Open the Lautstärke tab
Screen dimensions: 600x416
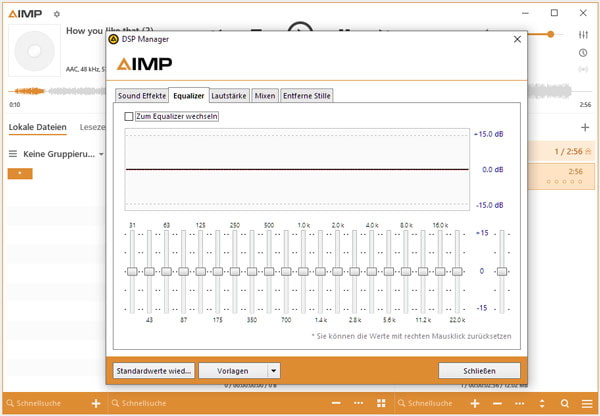pos(229,95)
